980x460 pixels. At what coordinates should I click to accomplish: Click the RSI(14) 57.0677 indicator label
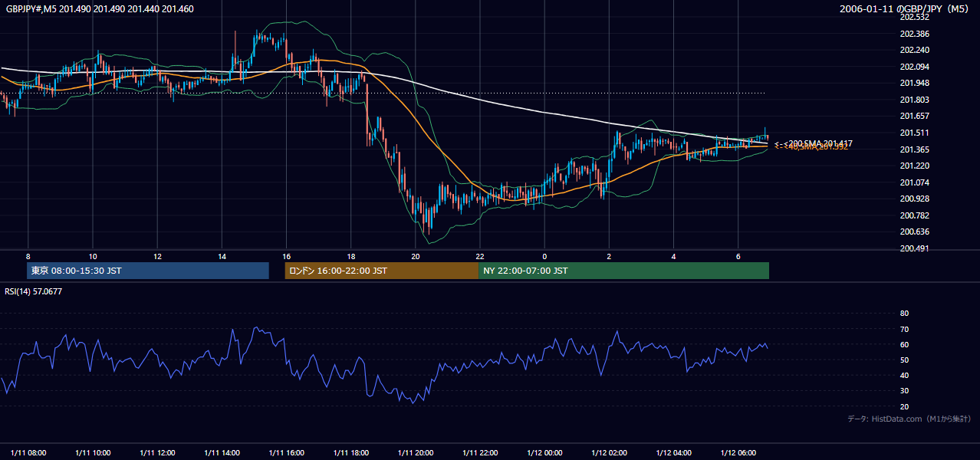(x=34, y=291)
